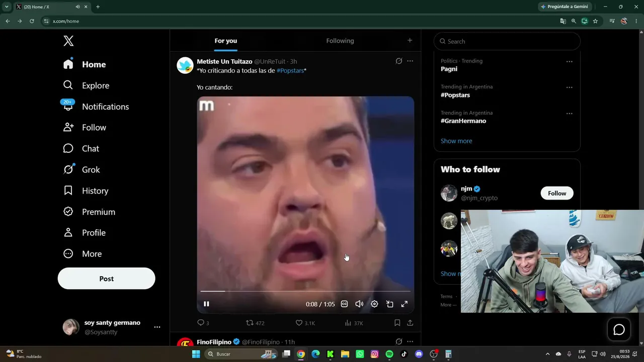Open more options for #GranHermano trend
644x362 pixels.
pyautogui.click(x=569, y=113)
